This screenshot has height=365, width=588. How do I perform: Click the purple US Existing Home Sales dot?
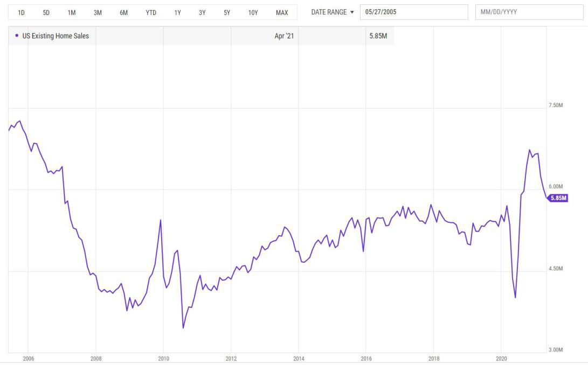(x=17, y=36)
